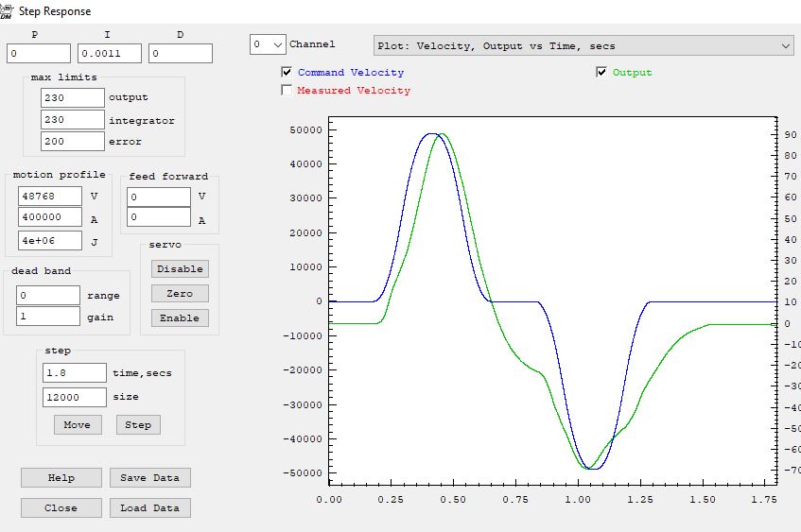This screenshot has width=801, height=532.
Task: Uncheck the Command Velocity checkbox
Action: coord(287,73)
